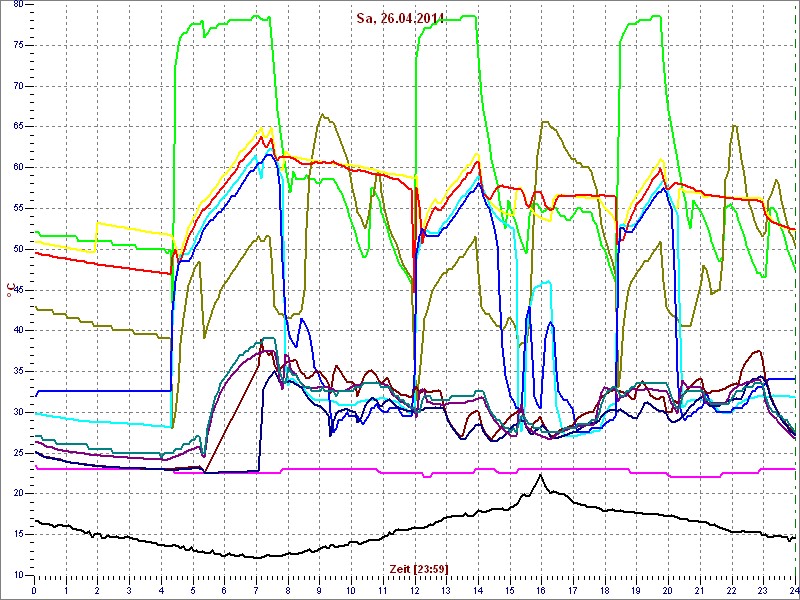
Task: Select hour 1 on the time axis
Action: click(x=66, y=590)
